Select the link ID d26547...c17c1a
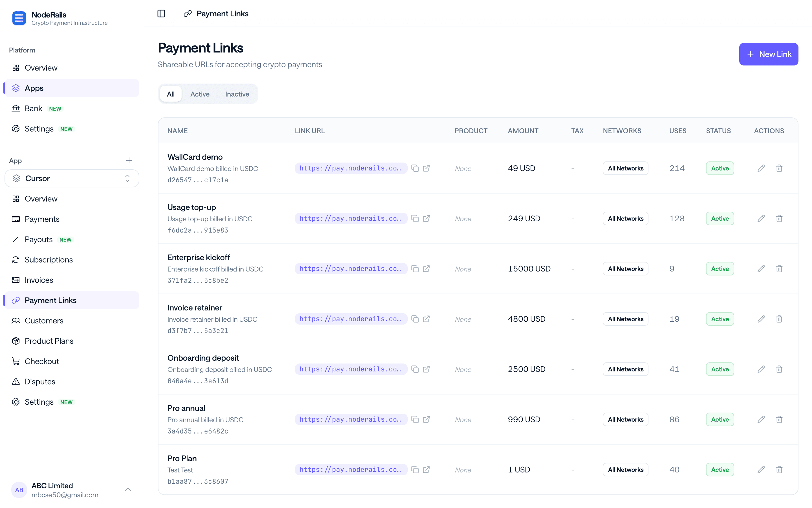The image size is (812, 508). pyautogui.click(x=198, y=180)
